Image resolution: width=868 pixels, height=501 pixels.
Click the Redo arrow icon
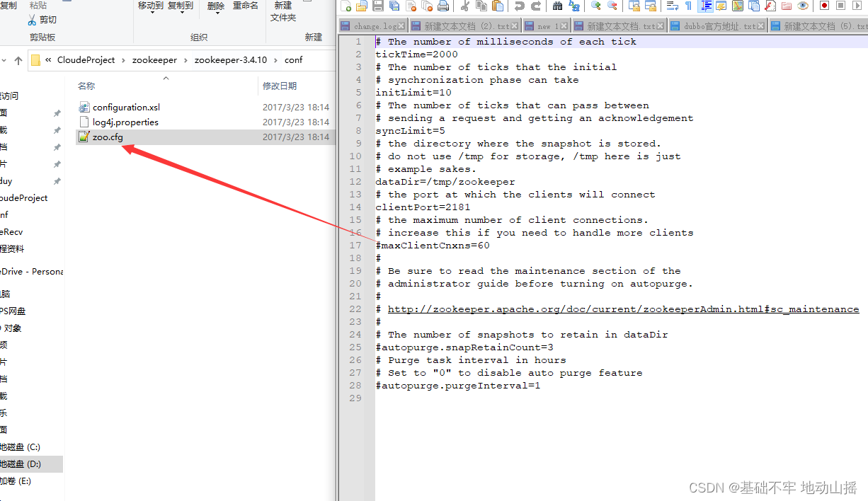[x=536, y=6]
